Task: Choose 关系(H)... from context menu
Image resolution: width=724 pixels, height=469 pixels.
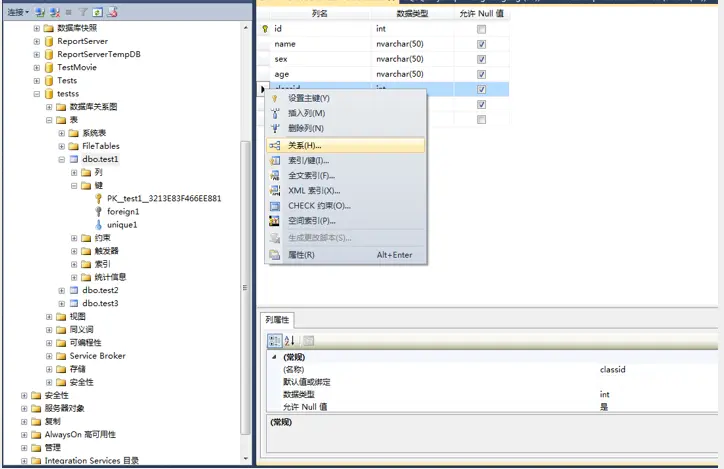Action: coord(345,146)
